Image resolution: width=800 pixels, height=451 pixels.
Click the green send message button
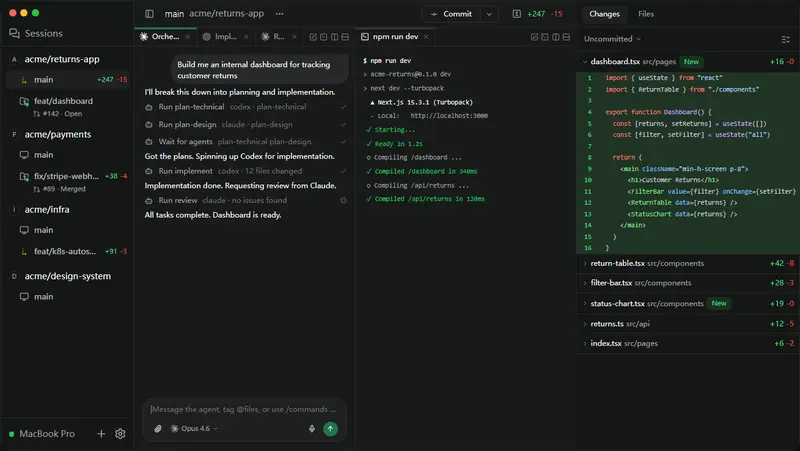point(331,429)
